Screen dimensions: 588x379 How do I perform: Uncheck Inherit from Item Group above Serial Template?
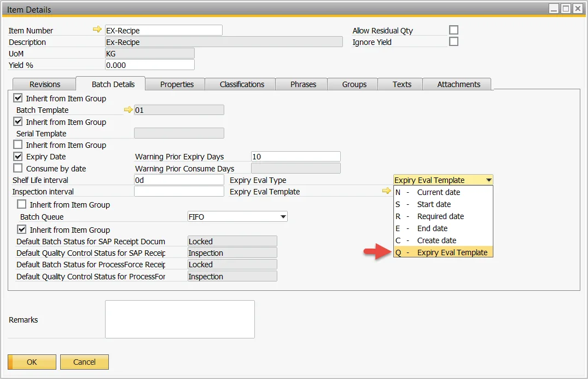pyautogui.click(x=18, y=122)
